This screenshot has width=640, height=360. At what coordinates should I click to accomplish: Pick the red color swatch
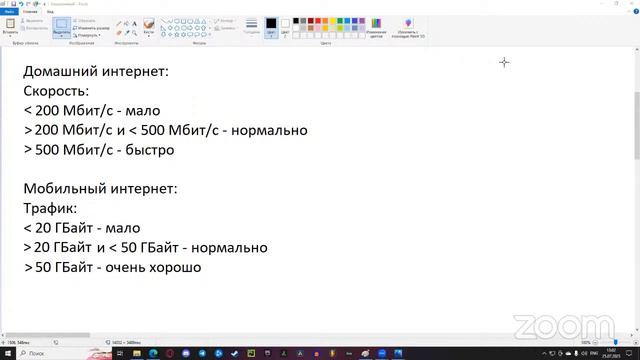click(x=318, y=21)
